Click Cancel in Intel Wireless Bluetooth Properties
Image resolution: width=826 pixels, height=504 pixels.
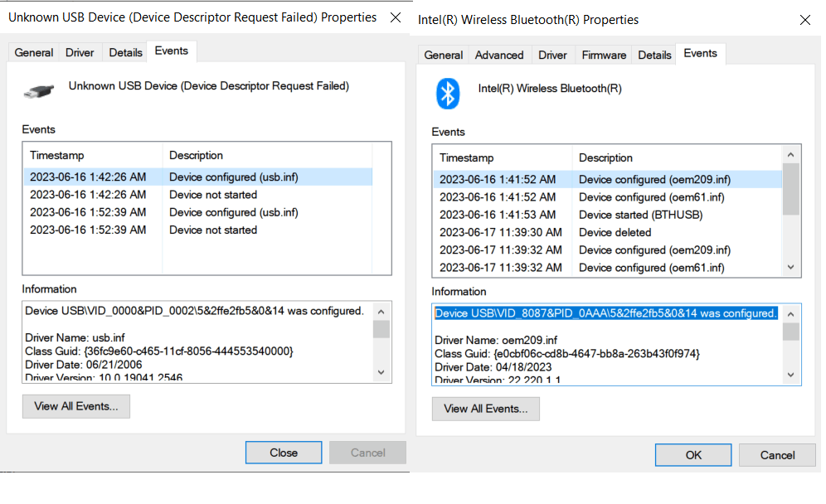777,455
